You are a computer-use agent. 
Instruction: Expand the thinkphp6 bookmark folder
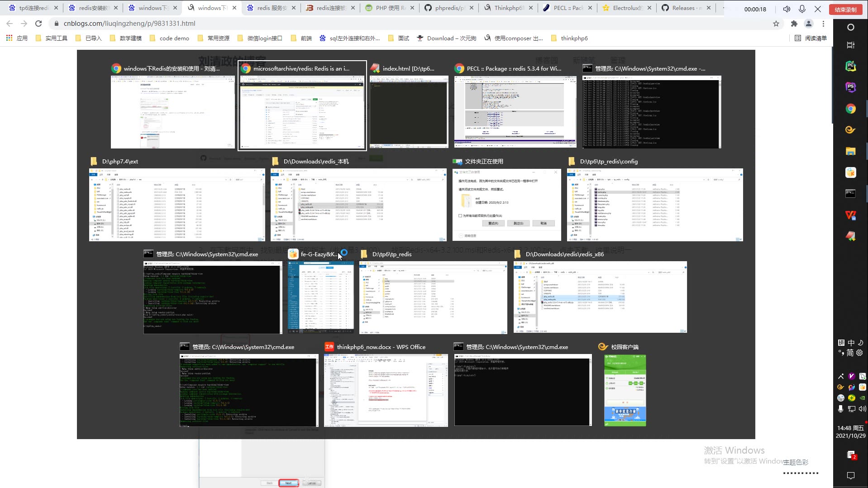coord(569,38)
